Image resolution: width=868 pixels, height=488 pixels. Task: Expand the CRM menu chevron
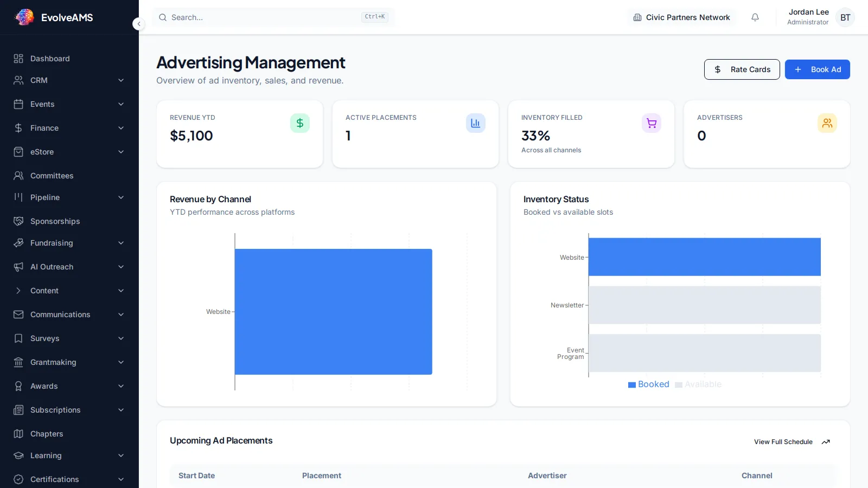point(121,80)
